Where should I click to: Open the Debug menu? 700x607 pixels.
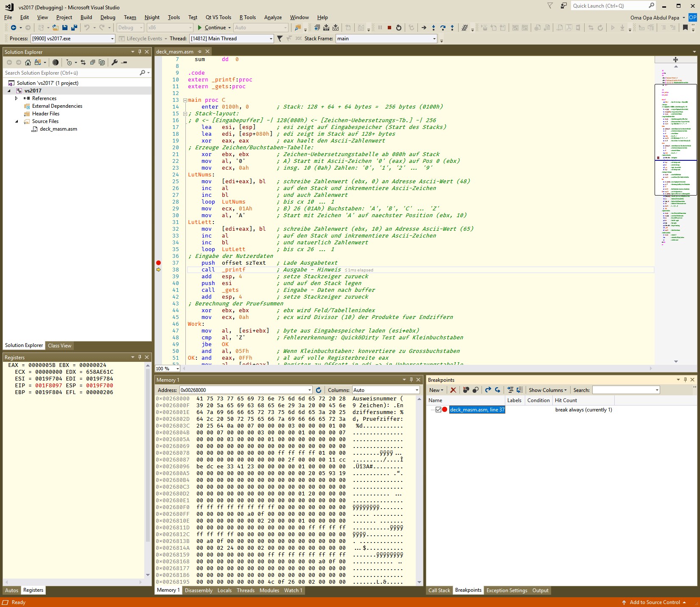pyautogui.click(x=108, y=17)
